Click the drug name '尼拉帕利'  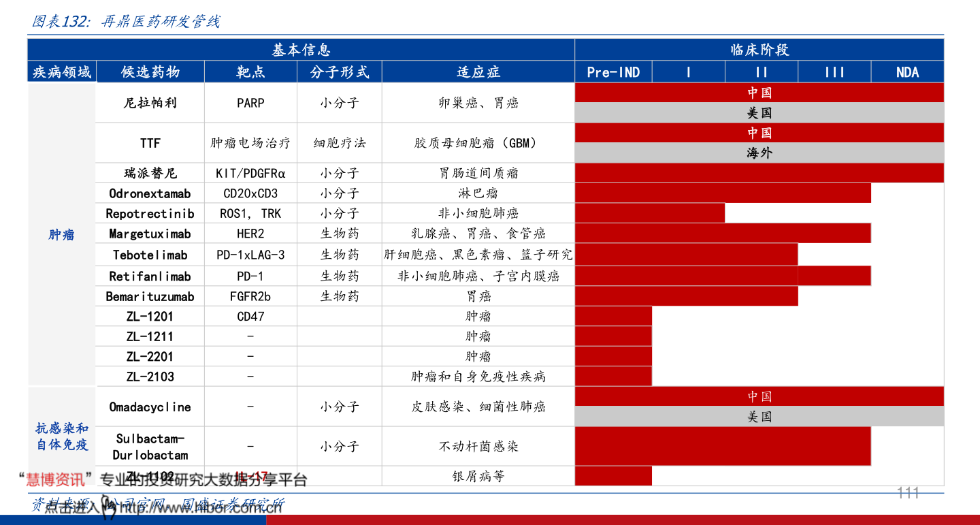pyautogui.click(x=150, y=103)
